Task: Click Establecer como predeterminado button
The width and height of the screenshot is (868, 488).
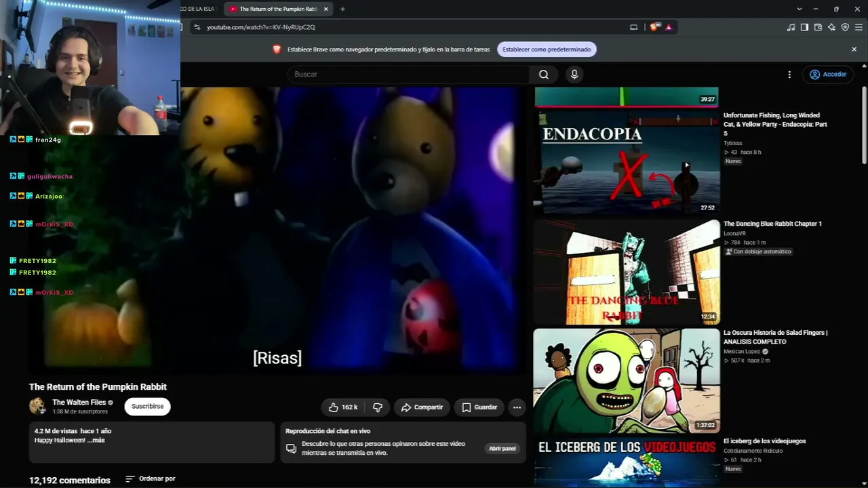Action: click(547, 49)
